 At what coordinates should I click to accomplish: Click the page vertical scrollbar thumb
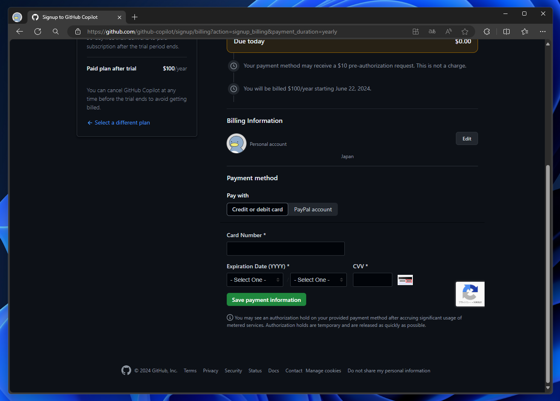pos(548,273)
